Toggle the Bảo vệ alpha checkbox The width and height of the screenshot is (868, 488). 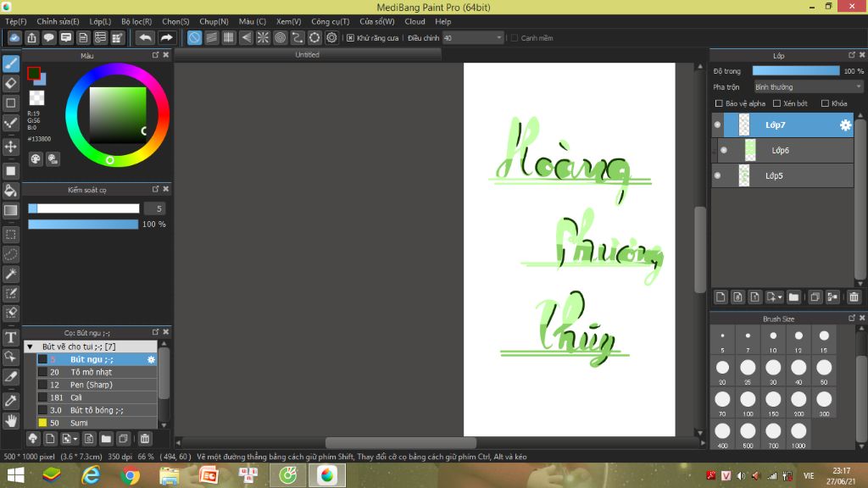719,103
